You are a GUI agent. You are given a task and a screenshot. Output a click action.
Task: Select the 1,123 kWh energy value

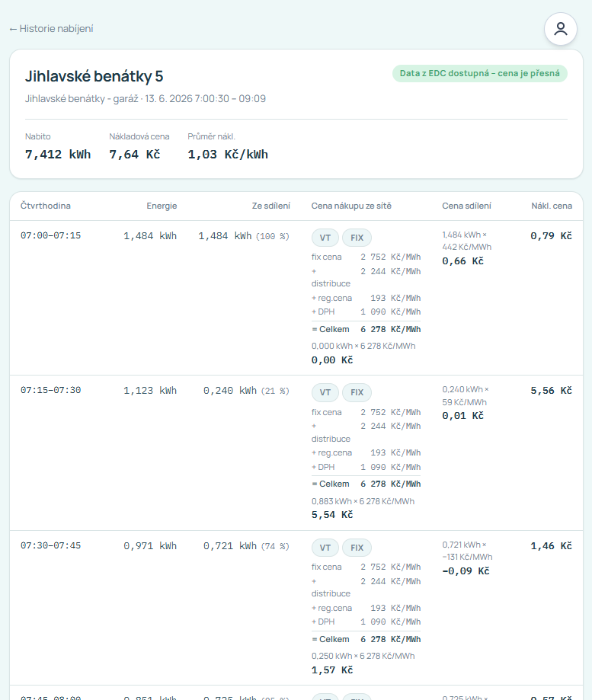point(150,391)
